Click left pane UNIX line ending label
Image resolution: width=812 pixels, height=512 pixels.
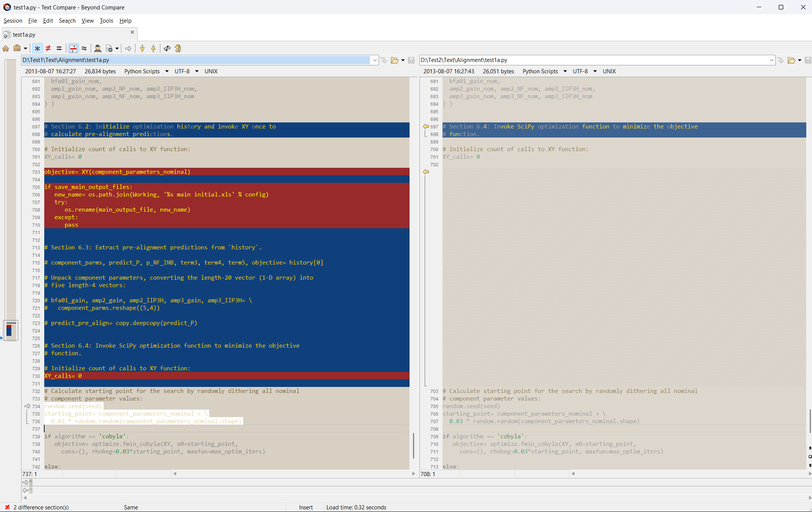coord(211,71)
